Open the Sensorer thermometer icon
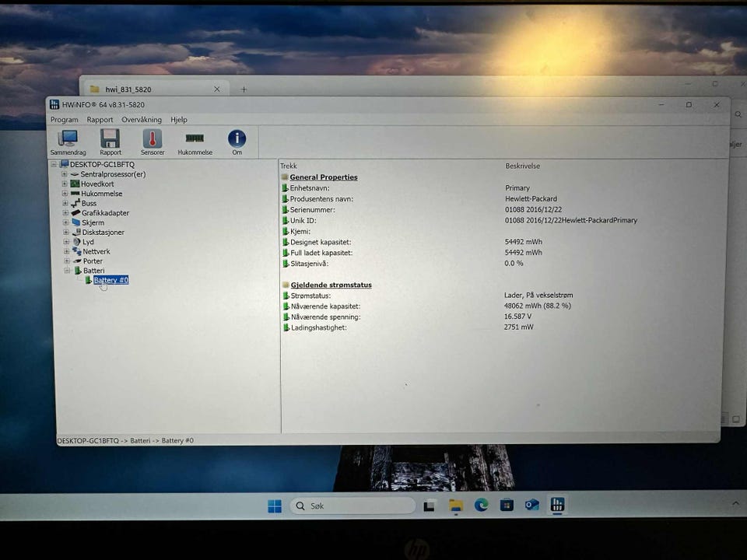The image size is (747, 560). point(153,142)
